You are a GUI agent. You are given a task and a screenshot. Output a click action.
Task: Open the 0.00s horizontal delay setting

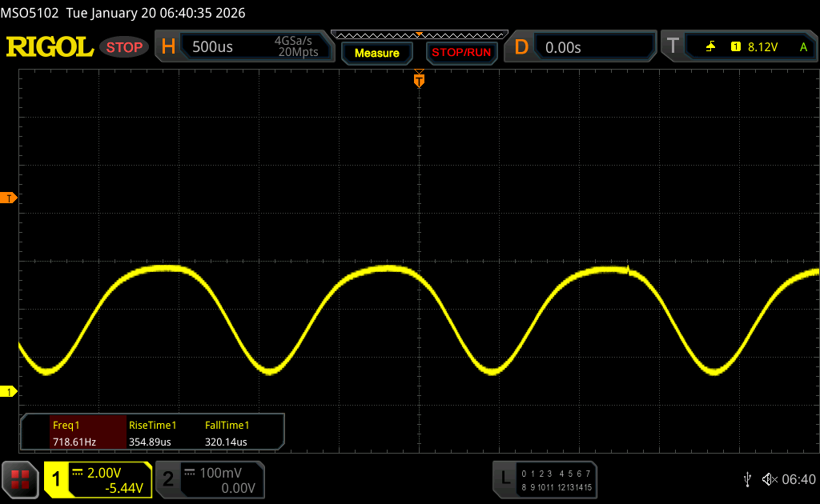[563, 47]
